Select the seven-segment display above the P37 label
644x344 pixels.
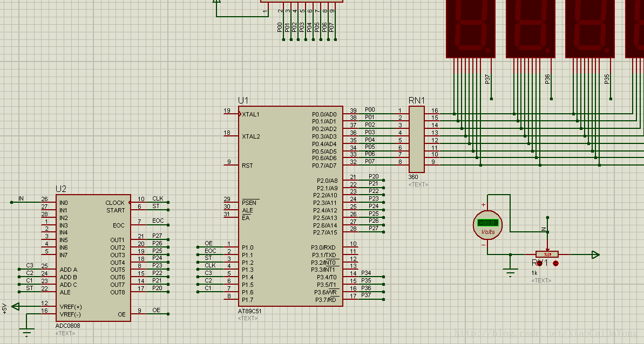(x=471, y=29)
